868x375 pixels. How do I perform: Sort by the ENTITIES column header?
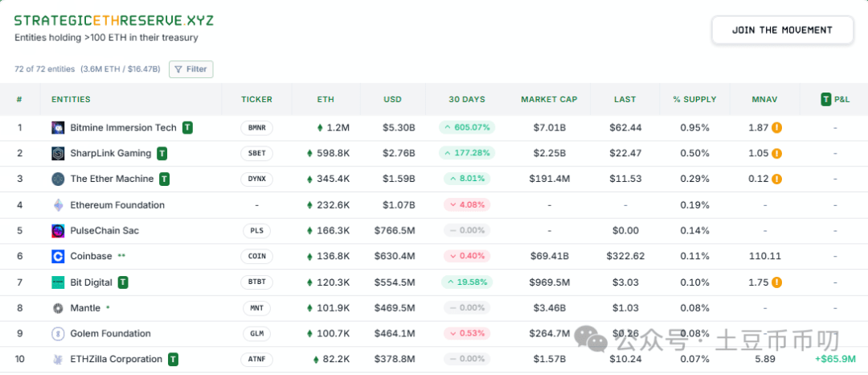click(x=71, y=100)
